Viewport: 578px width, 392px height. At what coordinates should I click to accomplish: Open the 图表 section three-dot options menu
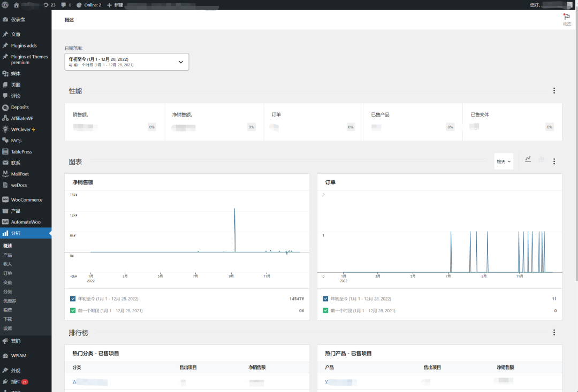[x=554, y=161]
